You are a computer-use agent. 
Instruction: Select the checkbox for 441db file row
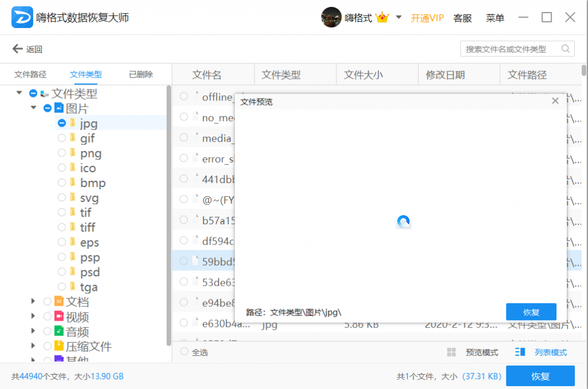pyautogui.click(x=184, y=179)
